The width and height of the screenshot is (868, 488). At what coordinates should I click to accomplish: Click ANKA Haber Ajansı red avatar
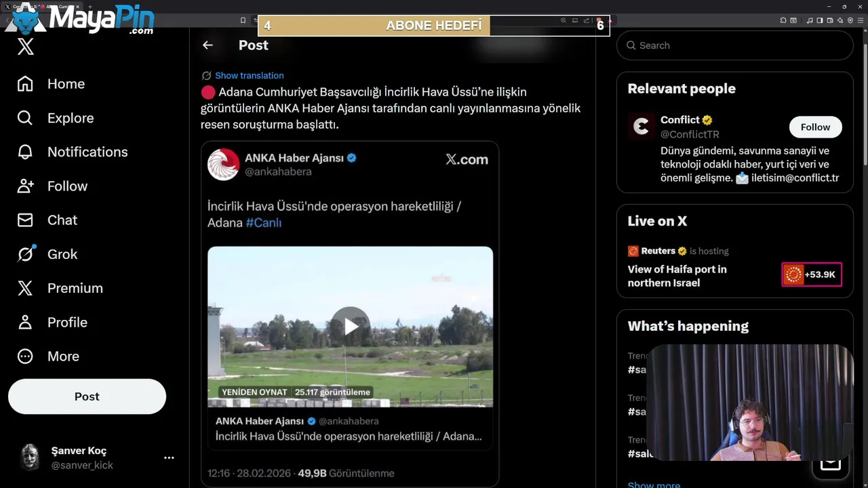click(x=223, y=165)
